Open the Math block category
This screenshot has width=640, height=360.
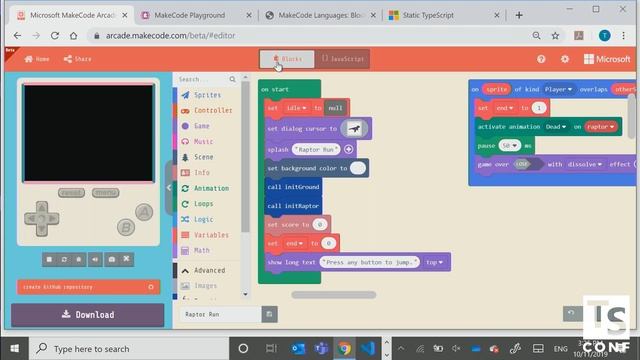[x=202, y=250]
